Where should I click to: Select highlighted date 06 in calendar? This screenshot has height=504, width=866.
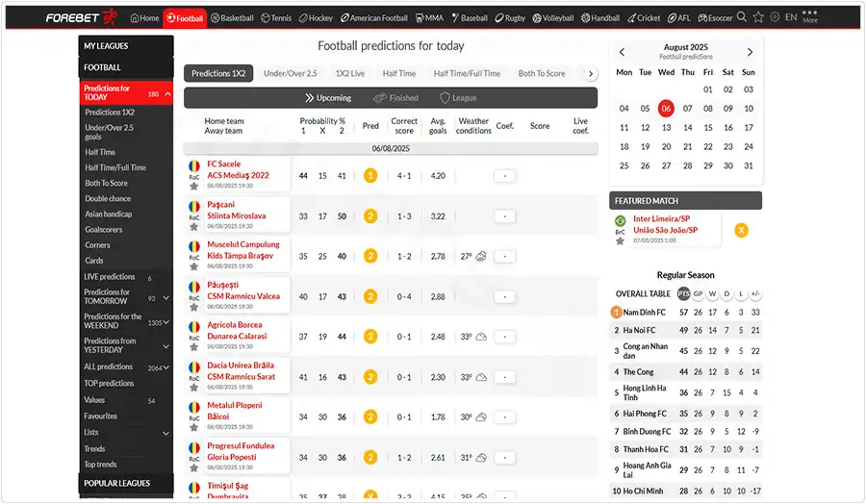pos(666,108)
